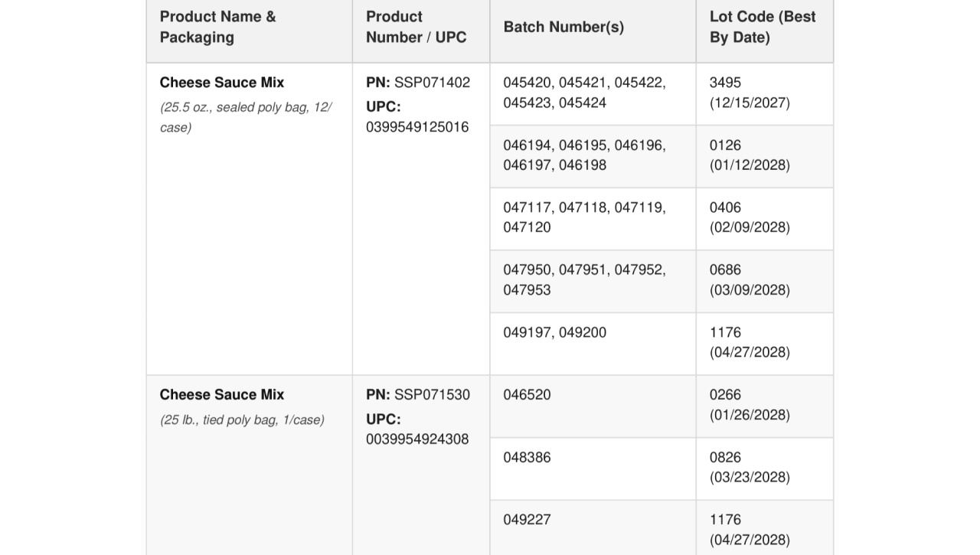Viewport: 980px width, 555px height.
Task: Click product number SSP071402
Action: coord(432,83)
